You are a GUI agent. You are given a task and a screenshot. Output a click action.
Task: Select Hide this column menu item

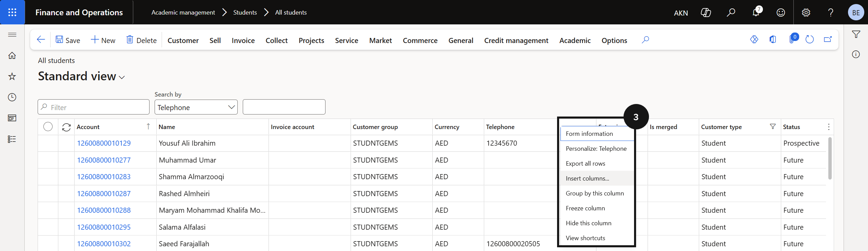tap(597, 223)
